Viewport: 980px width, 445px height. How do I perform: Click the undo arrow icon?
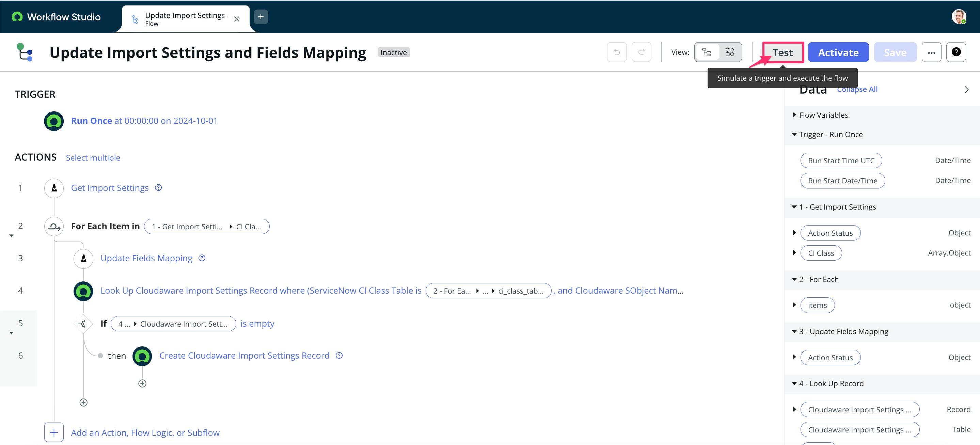(x=616, y=52)
